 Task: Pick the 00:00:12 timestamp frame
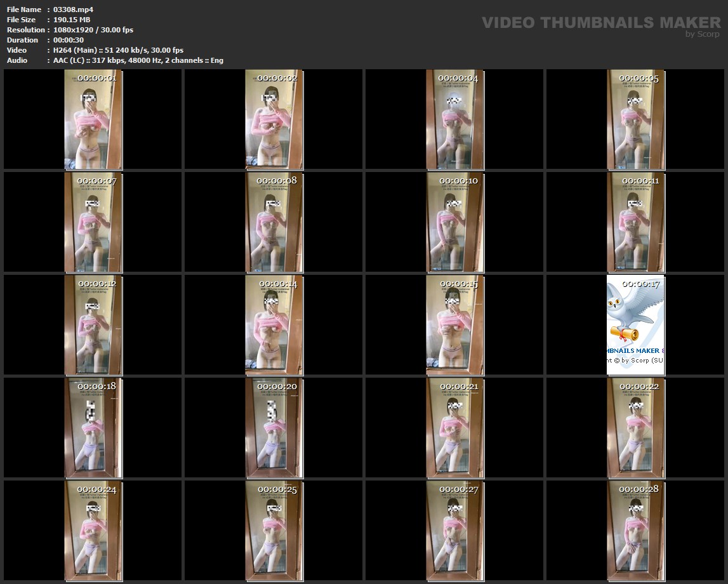(93, 325)
